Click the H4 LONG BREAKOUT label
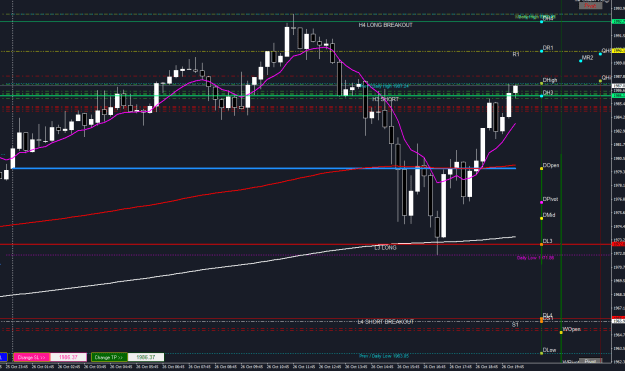Image resolution: width=625 pixels, height=371 pixels. [x=385, y=25]
